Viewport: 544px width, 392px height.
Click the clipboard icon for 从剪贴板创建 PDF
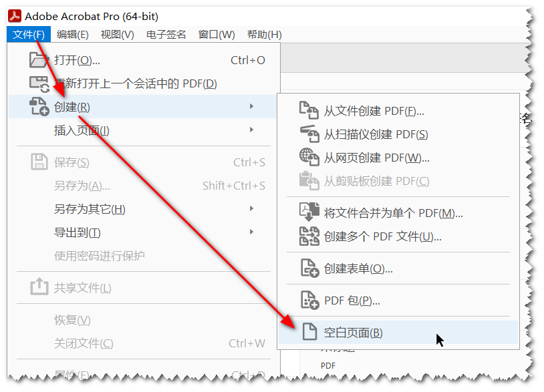(x=309, y=180)
